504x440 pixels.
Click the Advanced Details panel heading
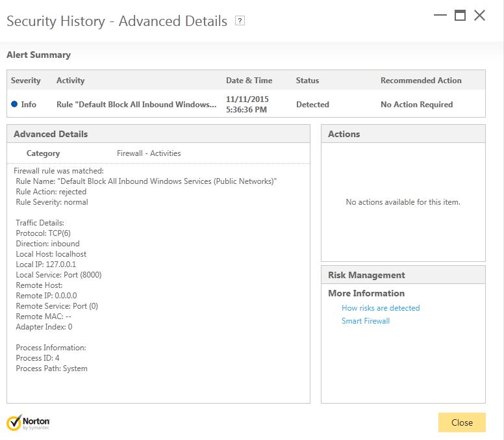pyautogui.click(x=51, y=134)
